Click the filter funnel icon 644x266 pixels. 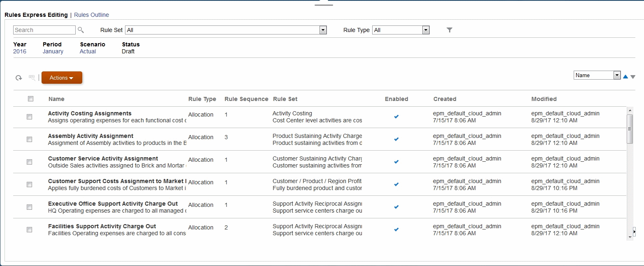[449, 30]
